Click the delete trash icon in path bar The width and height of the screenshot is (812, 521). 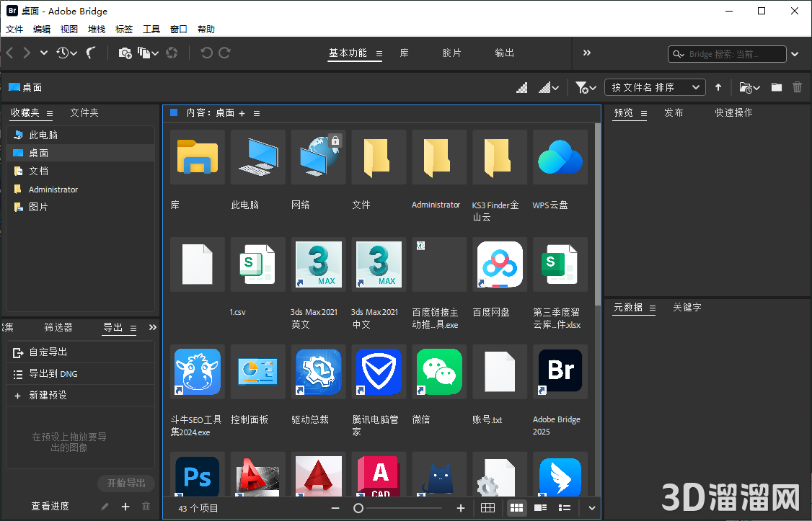[798, 87]
